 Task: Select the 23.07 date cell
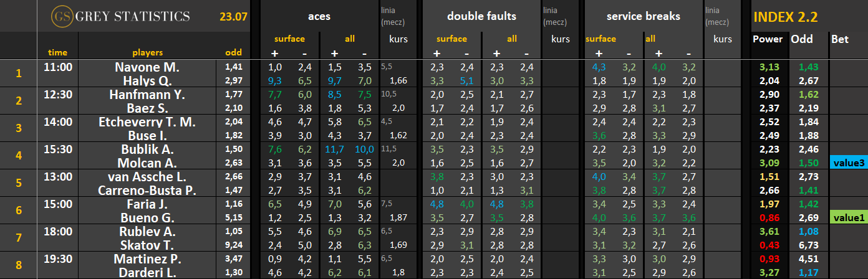[x=233, y=17]
